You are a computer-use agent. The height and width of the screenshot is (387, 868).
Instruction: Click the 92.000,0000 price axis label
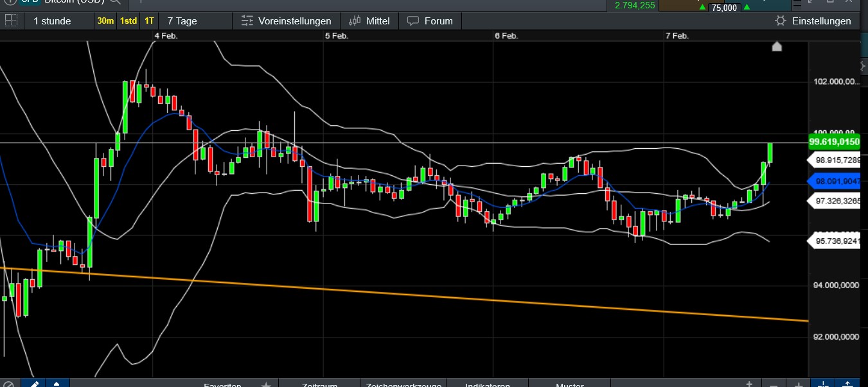click(x=837, y=336)
